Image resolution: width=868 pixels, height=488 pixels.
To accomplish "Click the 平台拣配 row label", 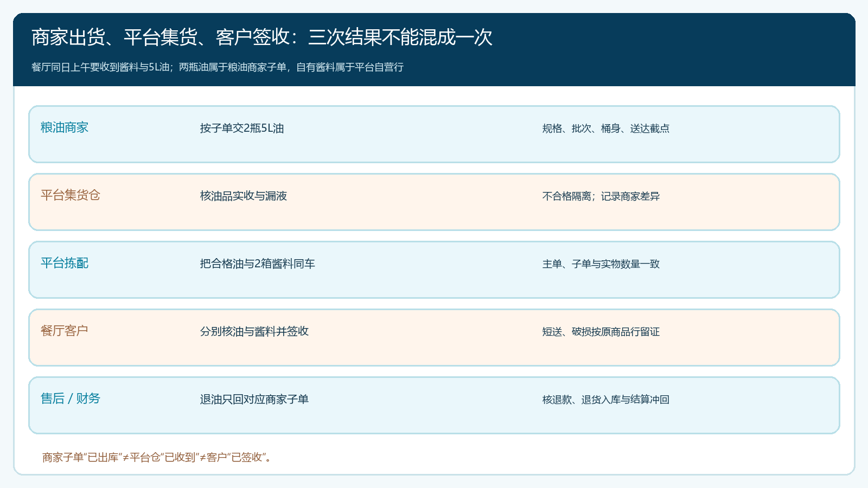I will [65, 263].
